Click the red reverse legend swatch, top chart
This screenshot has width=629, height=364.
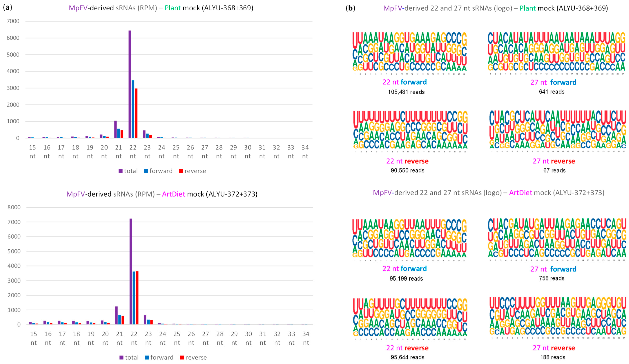[x=181, y=171]
